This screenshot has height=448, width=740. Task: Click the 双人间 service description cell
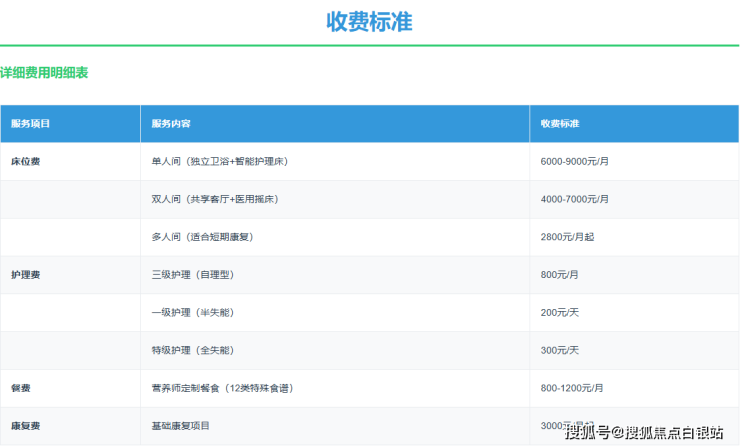214,199
